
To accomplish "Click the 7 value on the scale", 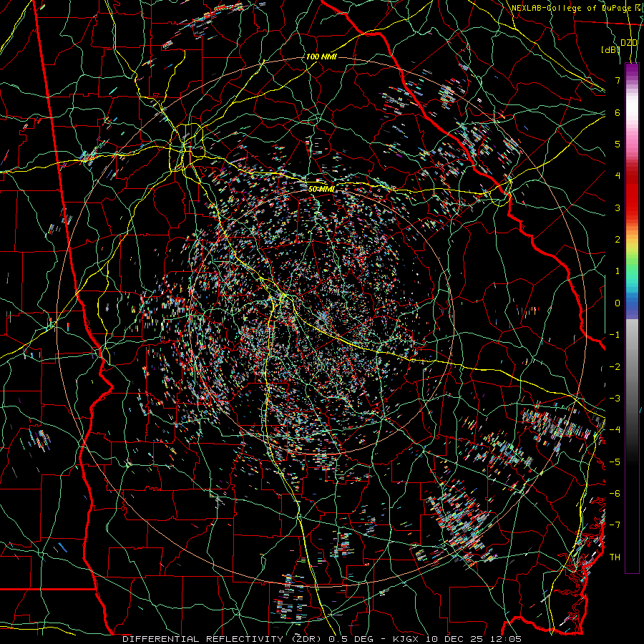I will [618, 80].
